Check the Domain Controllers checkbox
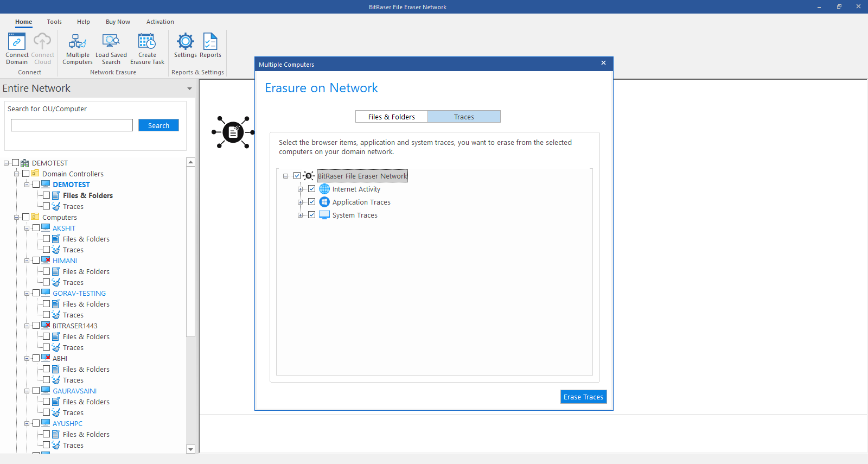Viewport: 868px width, 464px height. click(x=25, y=174)
